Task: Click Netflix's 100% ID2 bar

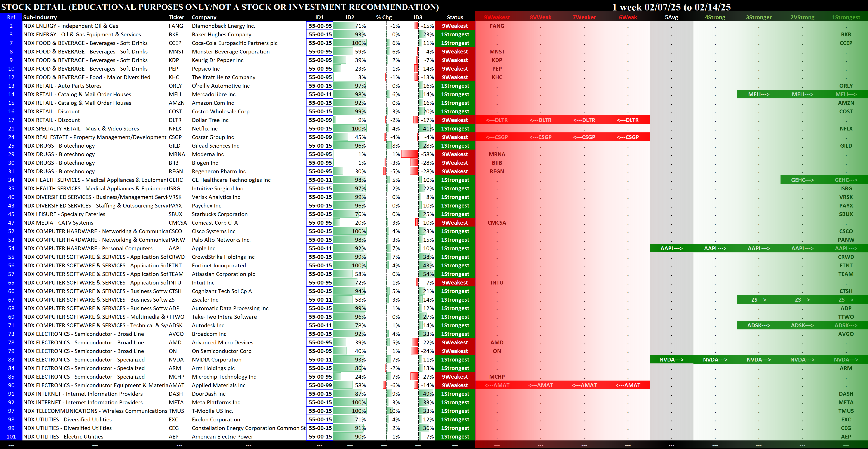Action: [350, 128]
